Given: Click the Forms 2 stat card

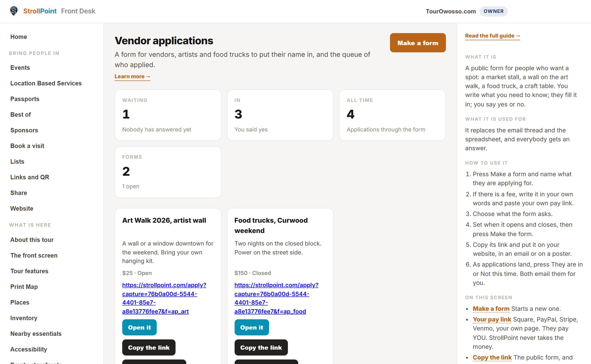Looking at the screenshot, I should pyautogui.click(x=168, y=172).
